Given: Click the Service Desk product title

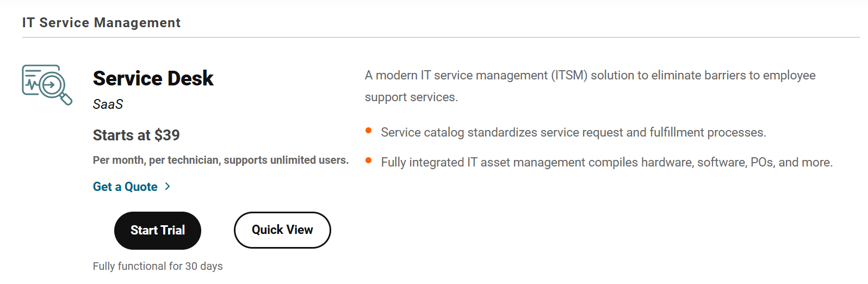Looking at the screenshot, I should tap(153, 78).
